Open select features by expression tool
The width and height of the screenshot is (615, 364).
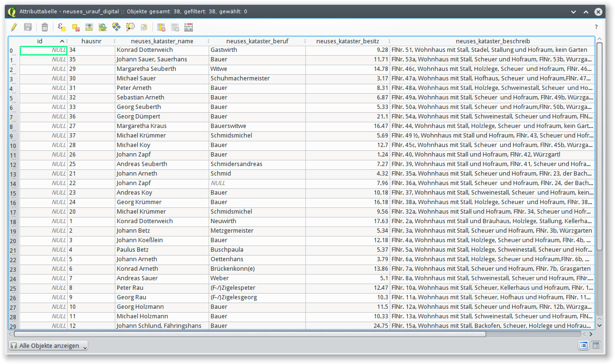click(x=62, y=27)
